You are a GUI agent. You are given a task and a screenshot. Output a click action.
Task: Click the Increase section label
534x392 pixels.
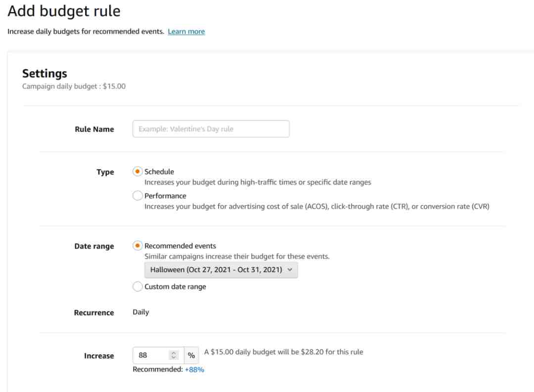99,356
